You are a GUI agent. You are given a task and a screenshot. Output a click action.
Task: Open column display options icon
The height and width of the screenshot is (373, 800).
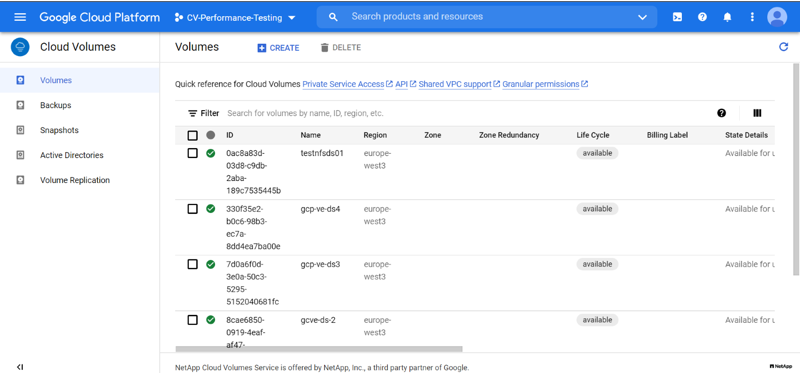757,113
